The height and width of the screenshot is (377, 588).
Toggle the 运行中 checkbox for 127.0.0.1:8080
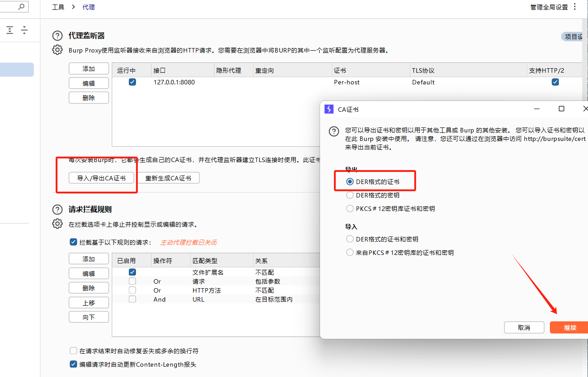[132, 82]
